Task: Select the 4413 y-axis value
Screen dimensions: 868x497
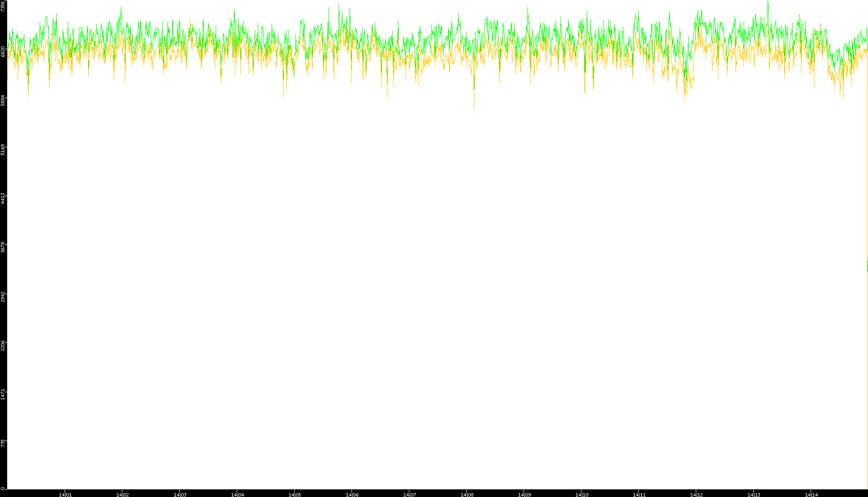Action: pyautogui.click(x=3, y=198)
